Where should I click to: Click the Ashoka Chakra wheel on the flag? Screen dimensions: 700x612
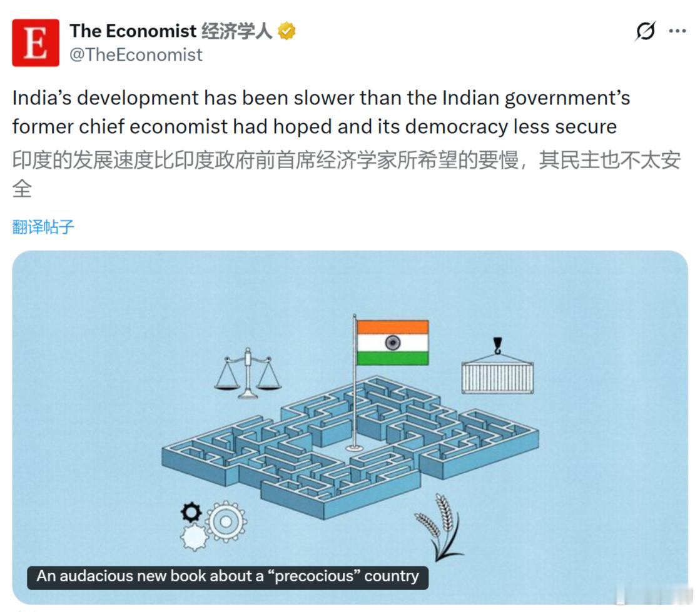pos(392,343)
